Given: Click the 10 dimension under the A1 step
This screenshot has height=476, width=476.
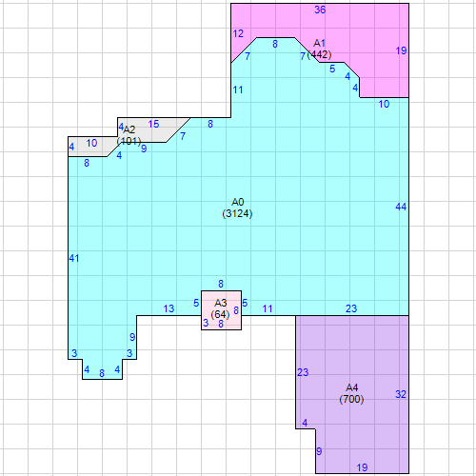Looking at the screenshot, I should pos(384,104).
